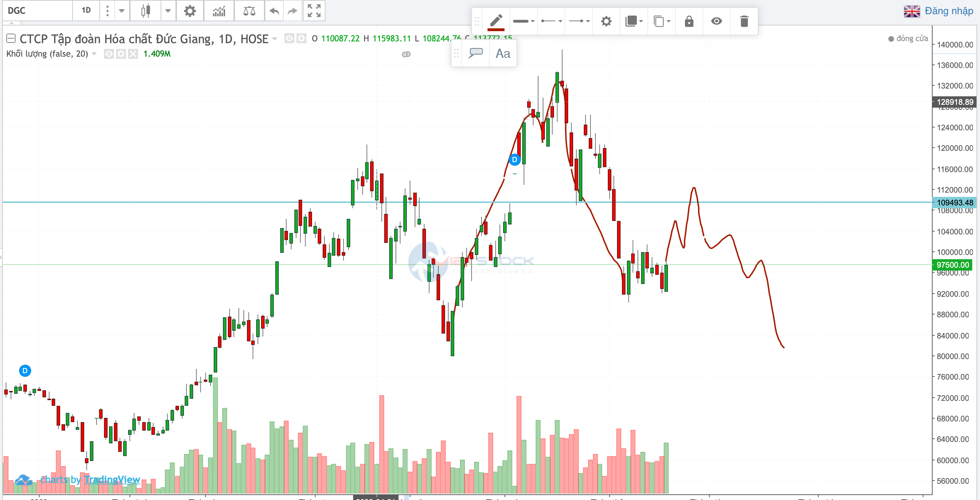Click the 97500.00 last price label
Image resolution: width=980 pixels, height=500 pixels.
(x=953, y=265)
